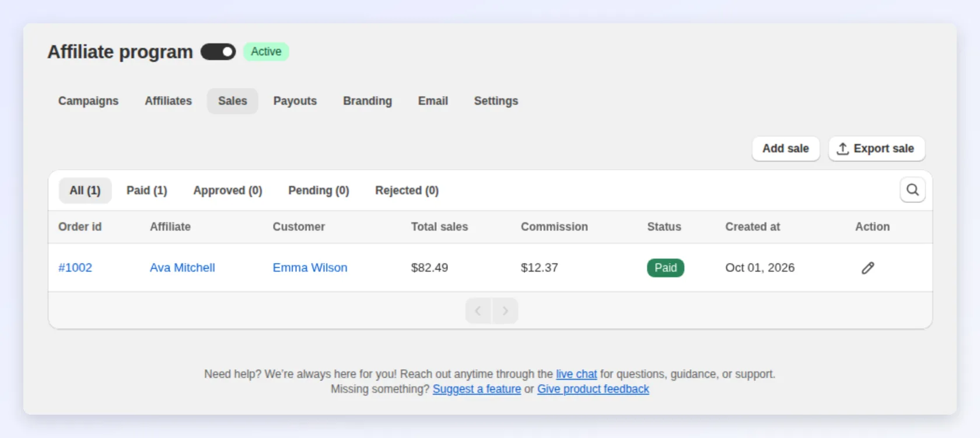Show Pending (0) sales
Screen dimensions: 980x438
click(x=318, y=191)
